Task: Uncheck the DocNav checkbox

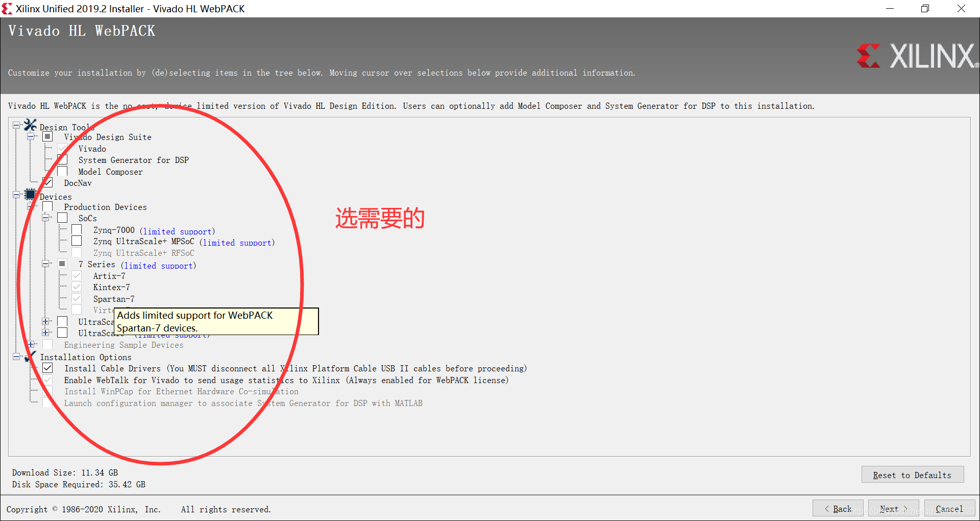Action: coord(47,182)
